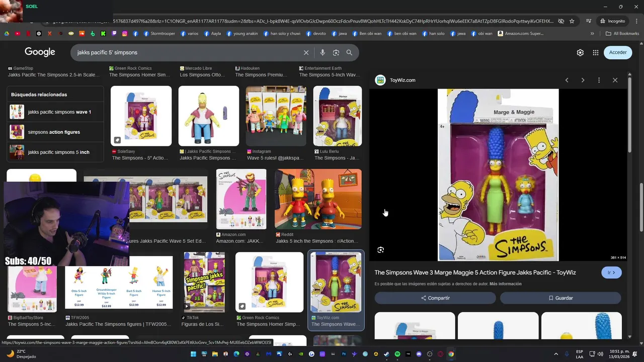Go to the Google homepage logo
The height and width of the screenshot is (362, 644).
coord(40,52)
